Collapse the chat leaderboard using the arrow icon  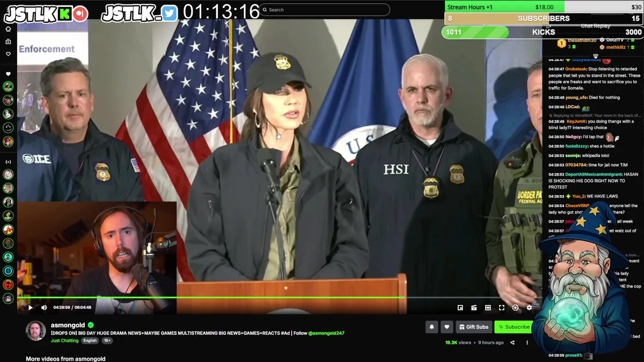[596, 56]
